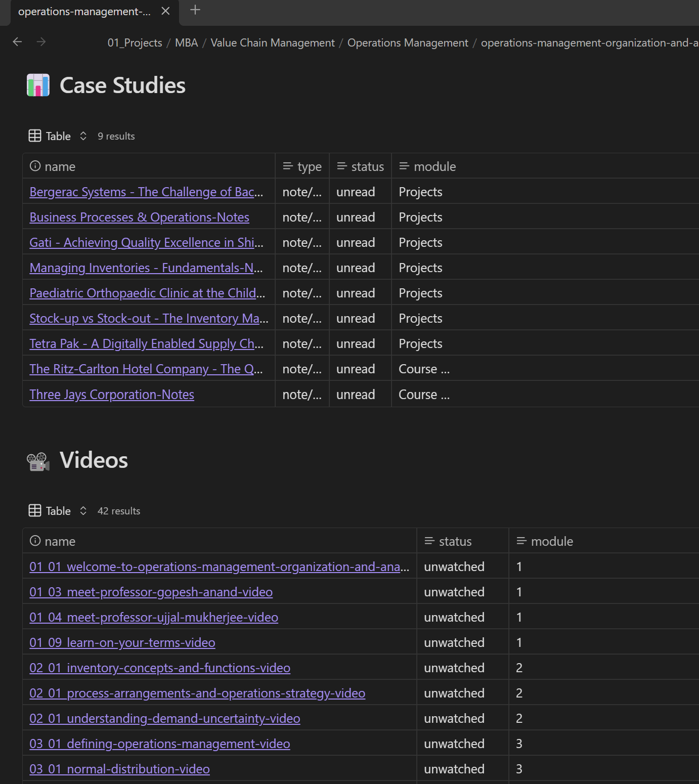Open the Videos status column header
The height and width of the screenshot is (784, 699).
pos(448,541)
